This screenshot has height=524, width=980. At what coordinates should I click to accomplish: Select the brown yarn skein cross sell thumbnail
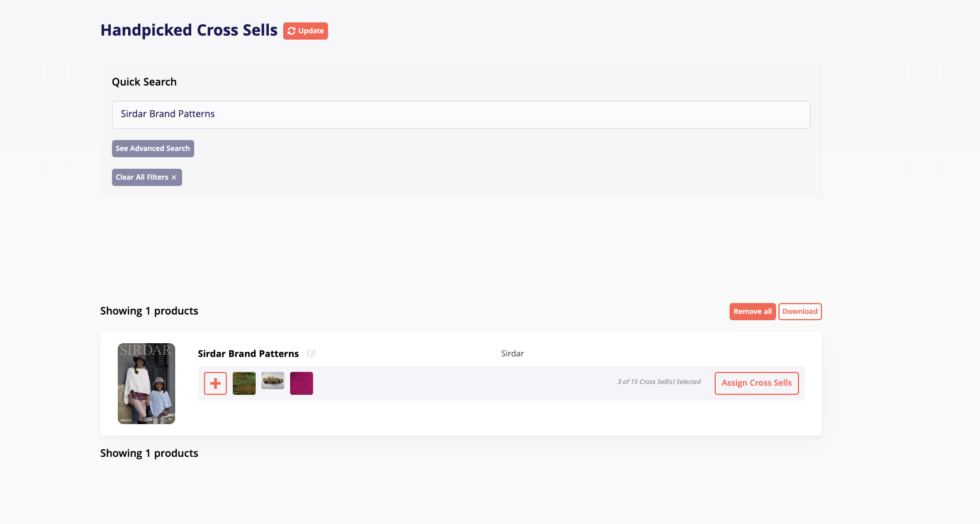273,381
